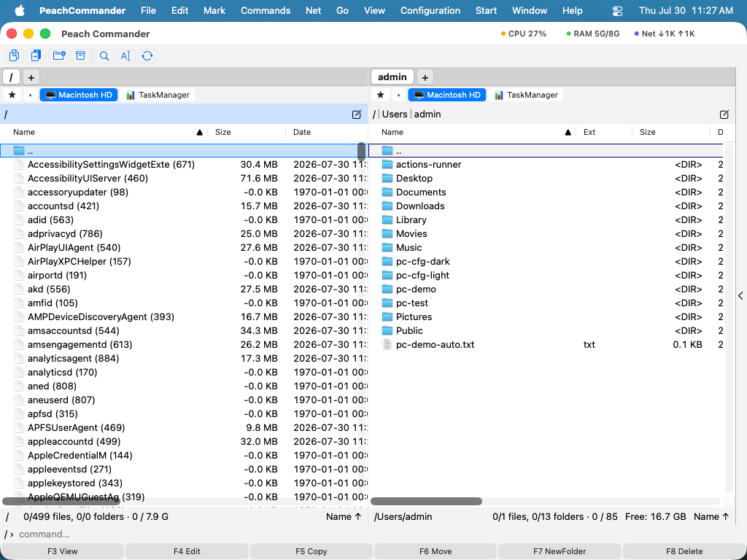Open the Apple menu

[x=20, y=10]
